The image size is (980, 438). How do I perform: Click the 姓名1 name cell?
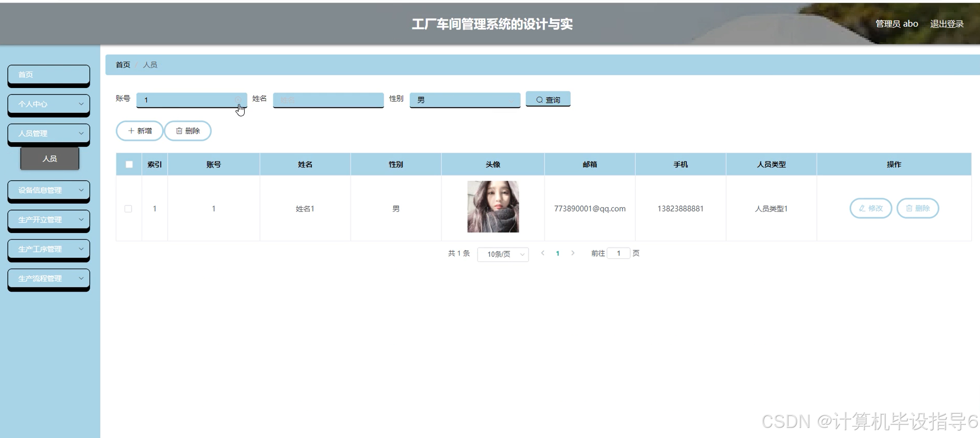point(305,209)
